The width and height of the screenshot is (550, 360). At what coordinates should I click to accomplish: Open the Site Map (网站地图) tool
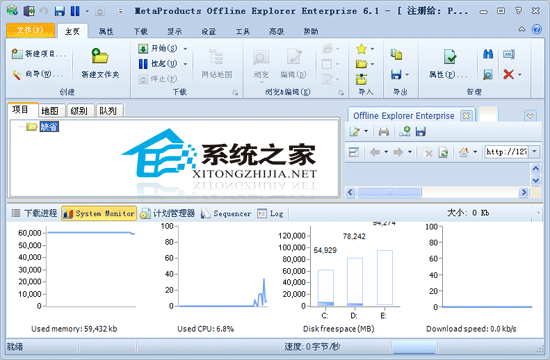point(216,63)
